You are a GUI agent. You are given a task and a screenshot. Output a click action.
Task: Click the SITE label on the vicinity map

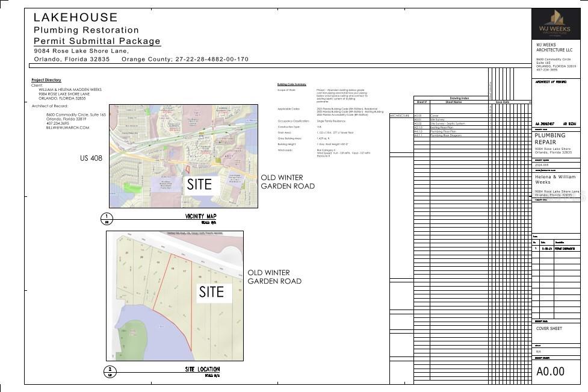click(199, 184)
